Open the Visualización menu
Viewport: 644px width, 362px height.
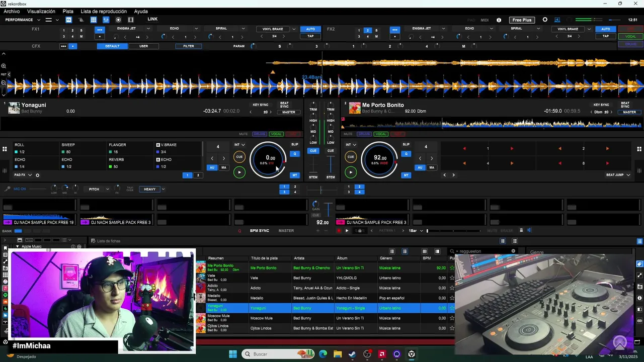click(x=41, y=11)
